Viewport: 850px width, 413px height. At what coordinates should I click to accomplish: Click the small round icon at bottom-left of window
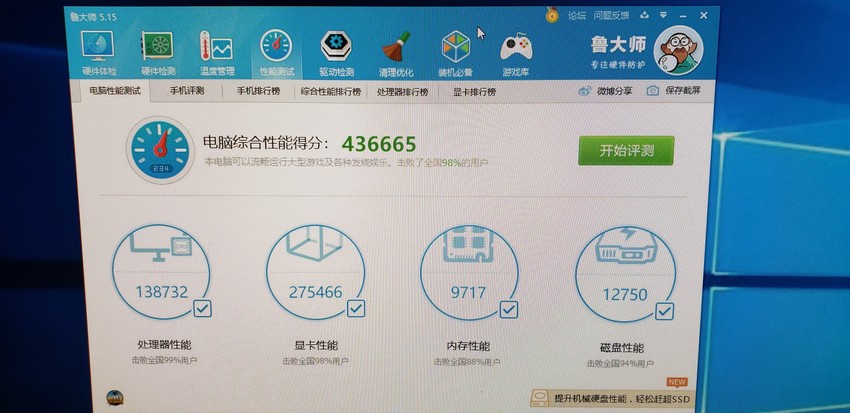[114, 398]
